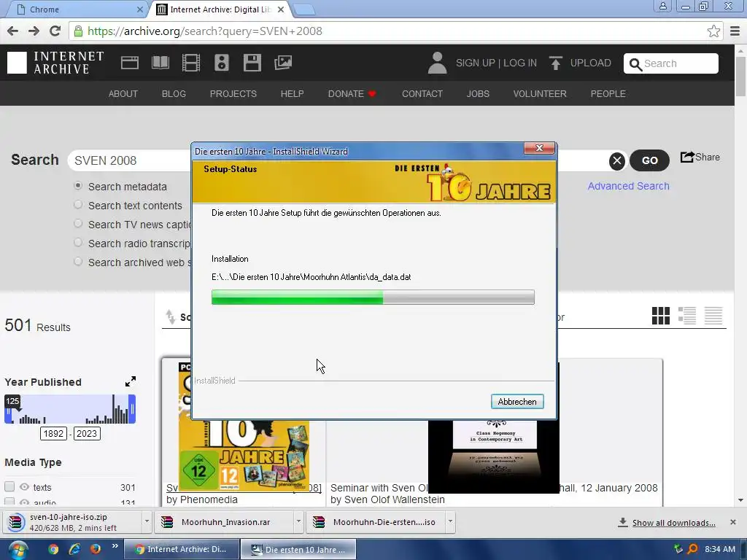Open the HELP menu item
The height and width of the screenshot is (560, 747).
292,94
